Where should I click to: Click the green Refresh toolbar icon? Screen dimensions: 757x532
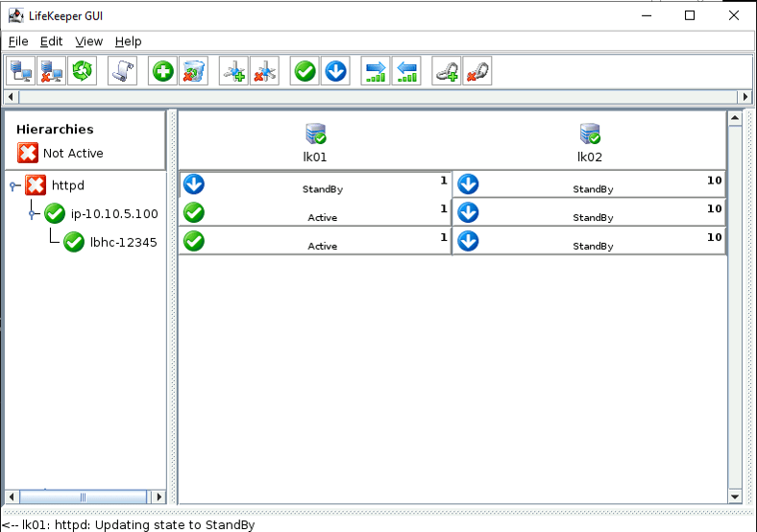(82, 71)
